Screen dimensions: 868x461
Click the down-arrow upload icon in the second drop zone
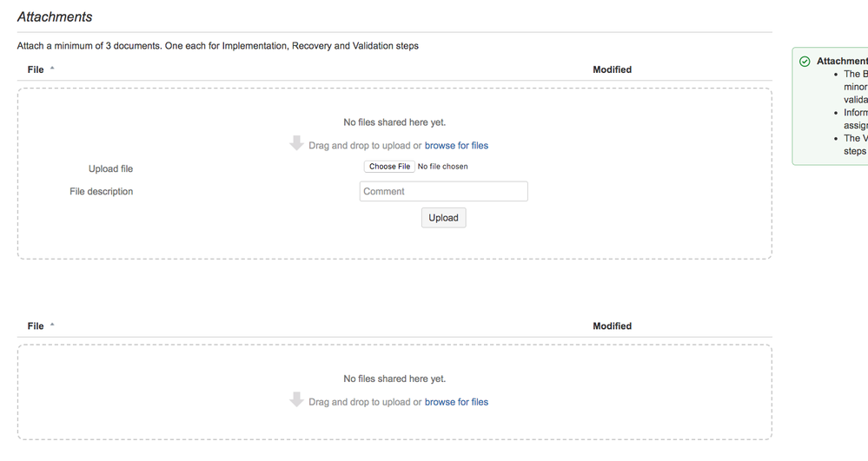coord(296,400)
